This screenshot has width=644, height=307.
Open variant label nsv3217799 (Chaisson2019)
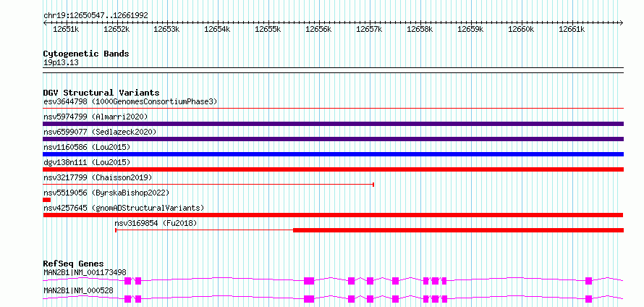(x=98, y=177)
